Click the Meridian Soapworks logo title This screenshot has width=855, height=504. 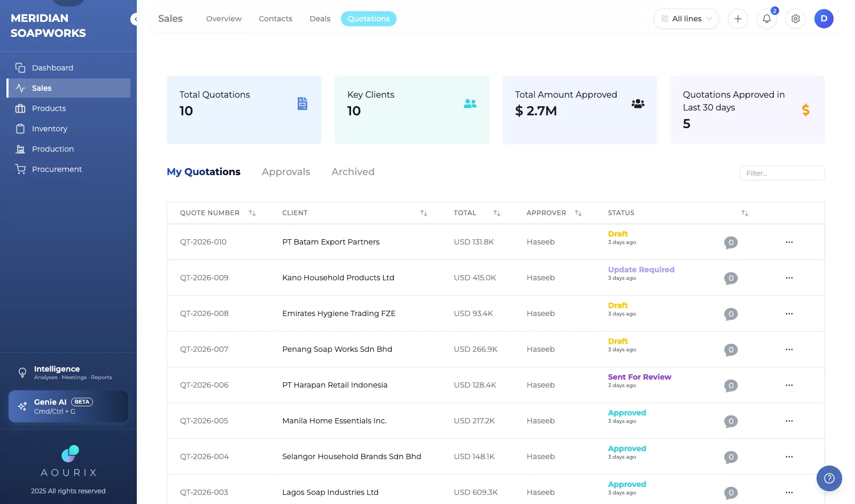[48, 26]
